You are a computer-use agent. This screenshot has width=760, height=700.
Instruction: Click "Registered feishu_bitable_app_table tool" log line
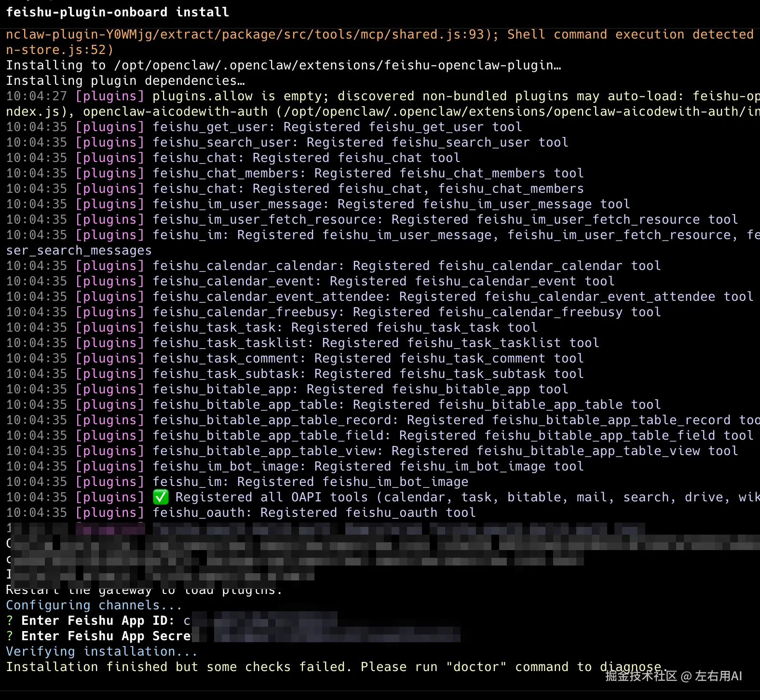[334, 404]
